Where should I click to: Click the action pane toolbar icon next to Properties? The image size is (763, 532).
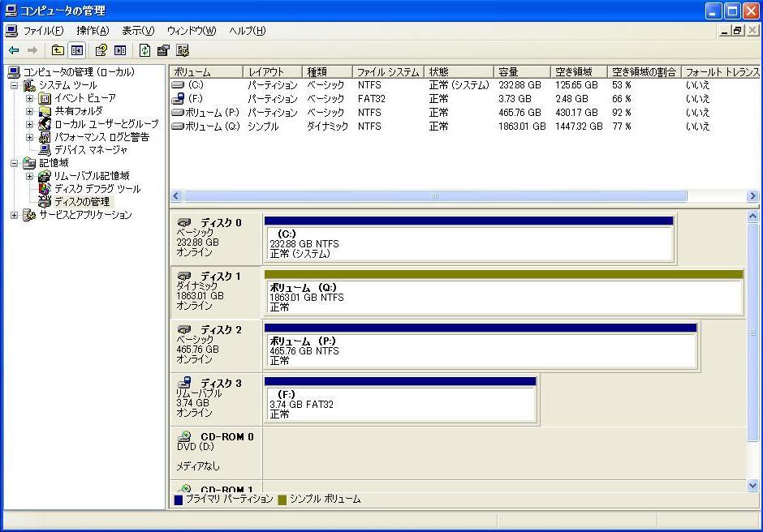119,50
